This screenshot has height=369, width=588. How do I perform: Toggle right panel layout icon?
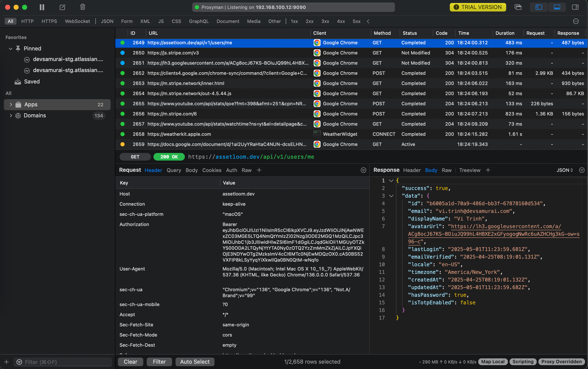575,7
